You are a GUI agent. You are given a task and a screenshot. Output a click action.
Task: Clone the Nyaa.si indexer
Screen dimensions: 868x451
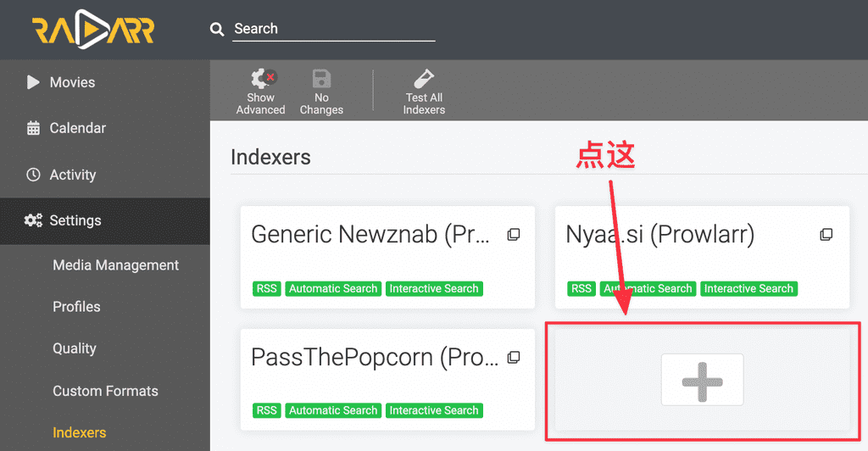tap(826, 235)
